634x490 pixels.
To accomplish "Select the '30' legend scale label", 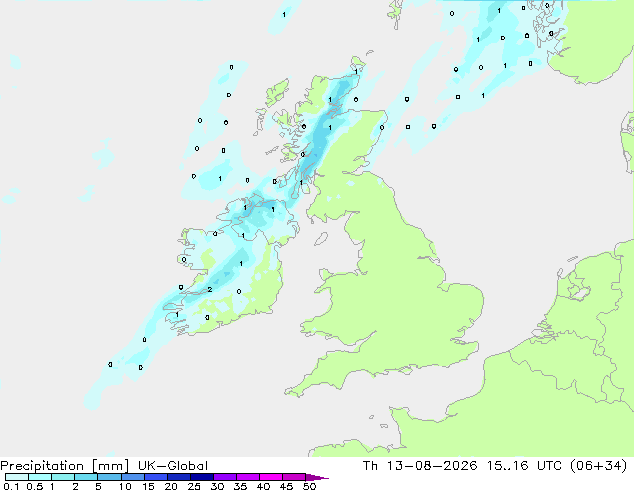I will [217, 486].
